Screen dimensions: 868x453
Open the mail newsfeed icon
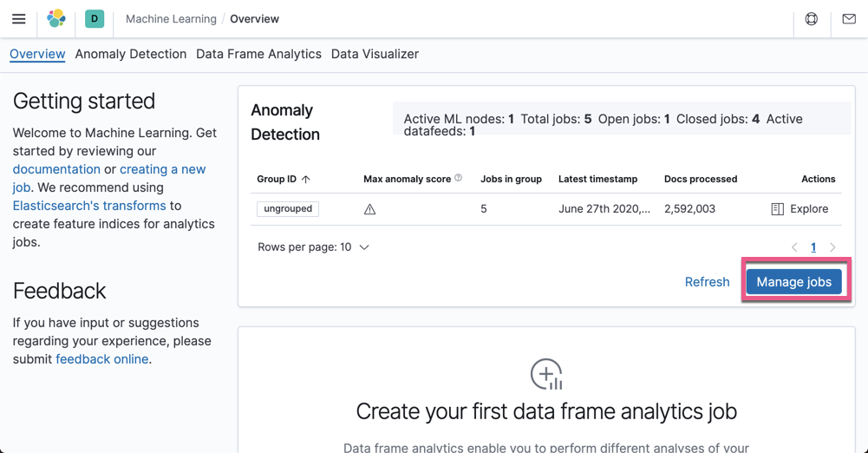tap(849, 19)
